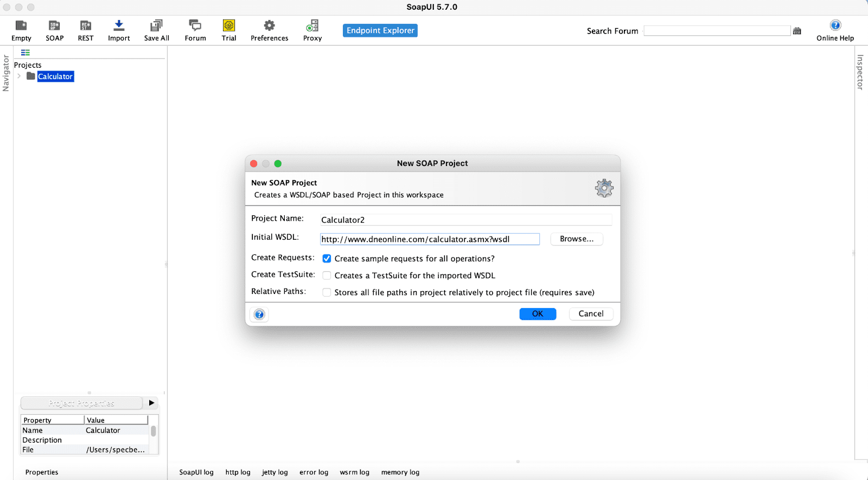The image size is (868, 480).
Task: Click the Endpoint Explorer button
Action: point(380,30)
